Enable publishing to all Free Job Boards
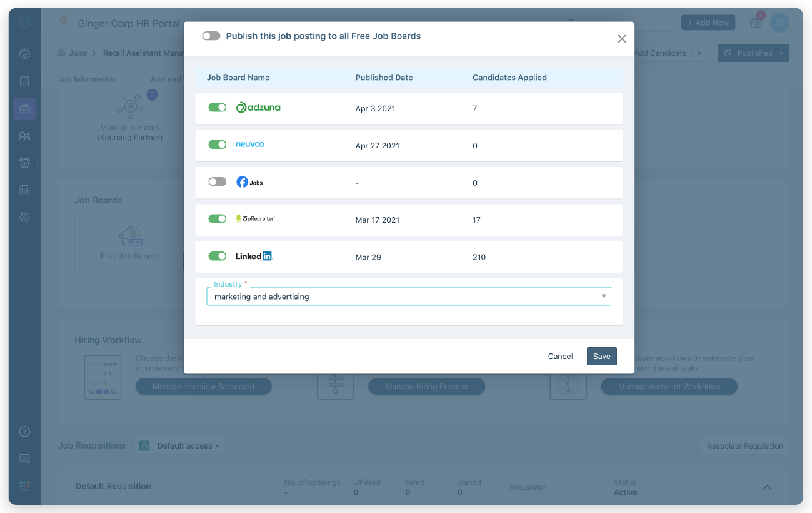 pos(211,36)
